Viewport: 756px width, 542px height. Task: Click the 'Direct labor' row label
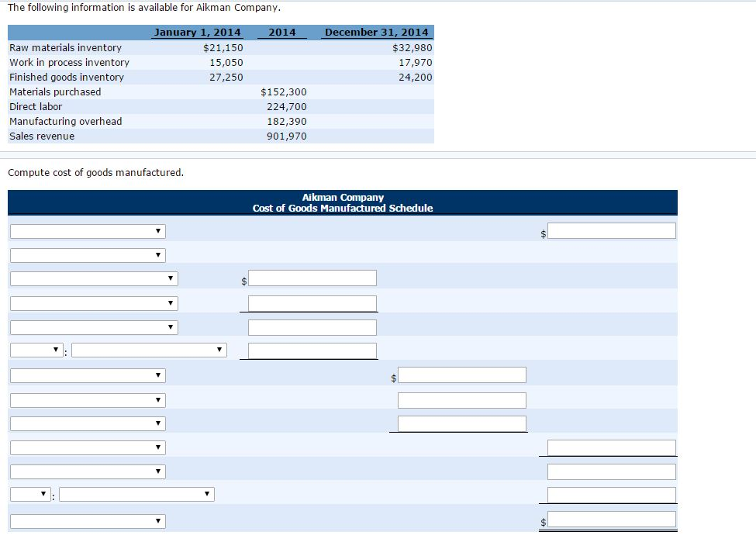coord(36,106)
